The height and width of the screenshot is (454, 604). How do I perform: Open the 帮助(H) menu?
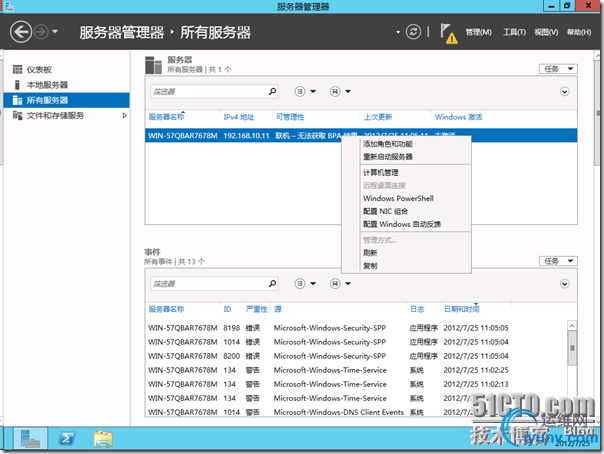(x=579, y=32)
